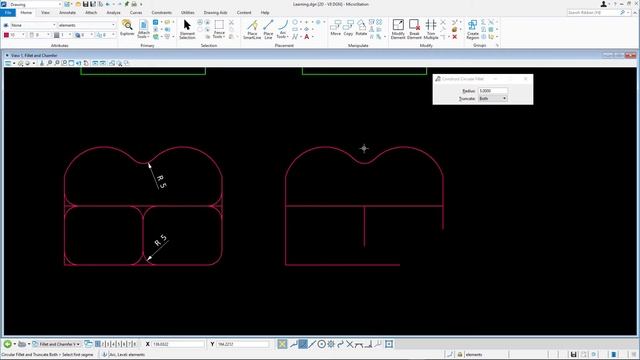Open the File tab
Viewport: 640px width, 360px height.
pos(8,13)
